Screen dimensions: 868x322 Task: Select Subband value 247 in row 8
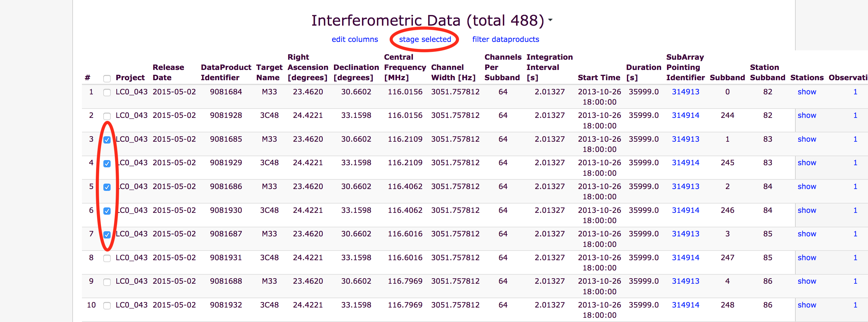point(727,257)
